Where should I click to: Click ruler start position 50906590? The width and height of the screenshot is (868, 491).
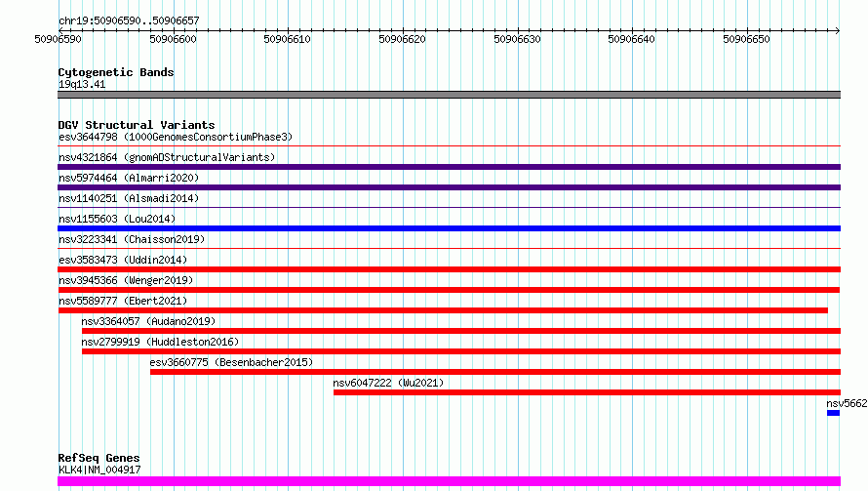pyautogui.click(x=58, y=39)
